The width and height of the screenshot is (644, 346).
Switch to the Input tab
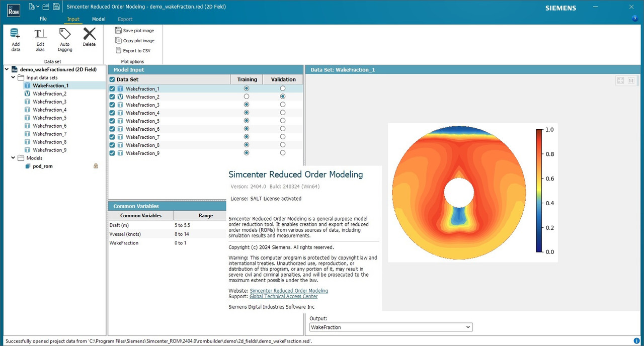[x=73, y=19]
